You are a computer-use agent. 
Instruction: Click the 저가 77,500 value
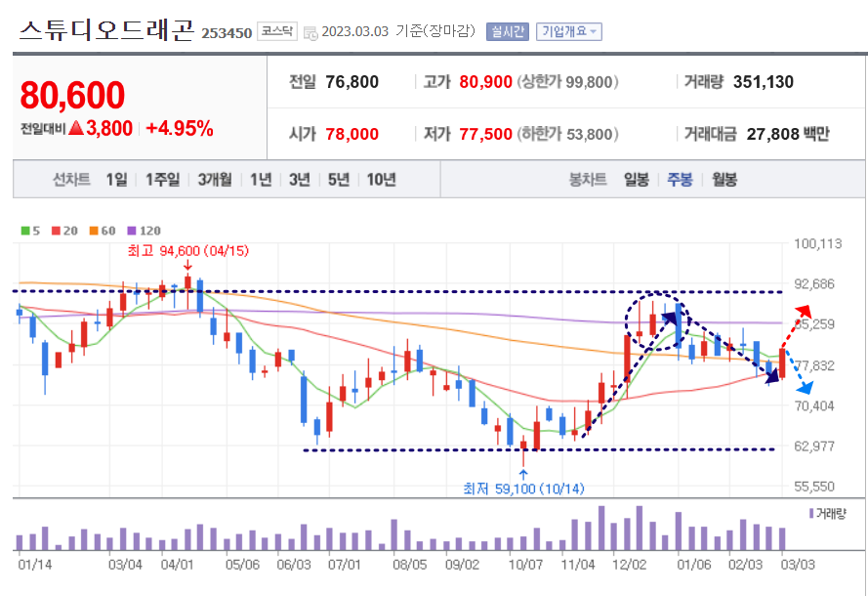click(485, 134)
